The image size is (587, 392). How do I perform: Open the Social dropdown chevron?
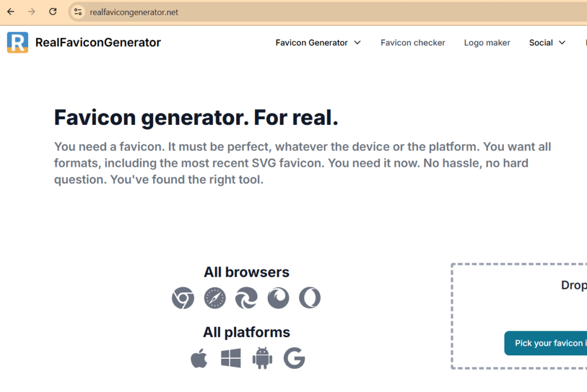562,42
